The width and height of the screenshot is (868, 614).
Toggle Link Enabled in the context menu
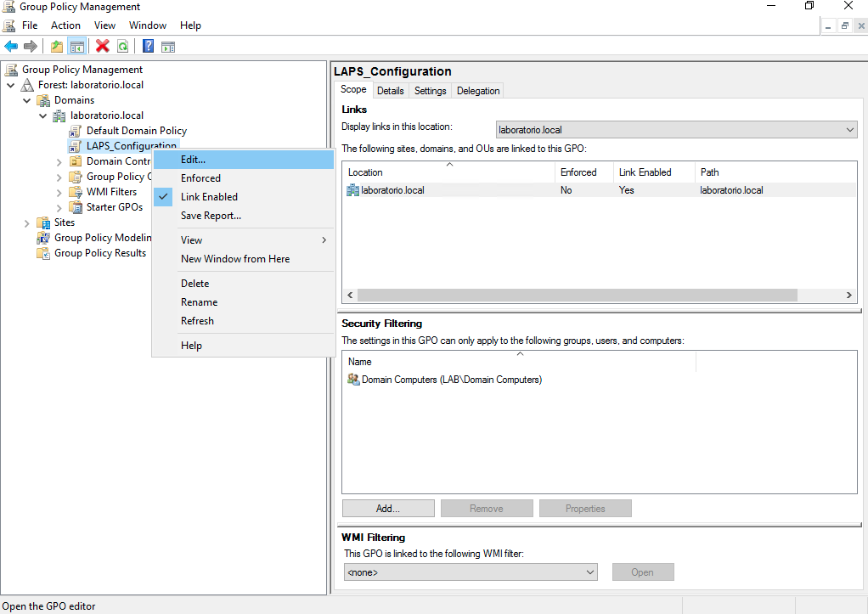pyautogui.click(x=244, y=196)
